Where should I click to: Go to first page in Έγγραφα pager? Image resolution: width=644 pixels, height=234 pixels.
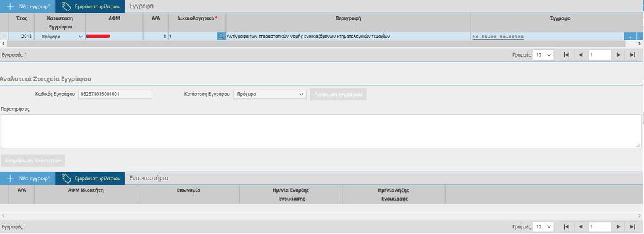coord(567,55)
